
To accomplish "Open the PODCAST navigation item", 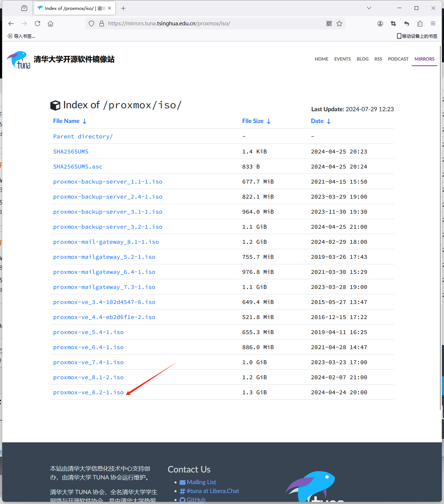I will (x=398, y=59).
